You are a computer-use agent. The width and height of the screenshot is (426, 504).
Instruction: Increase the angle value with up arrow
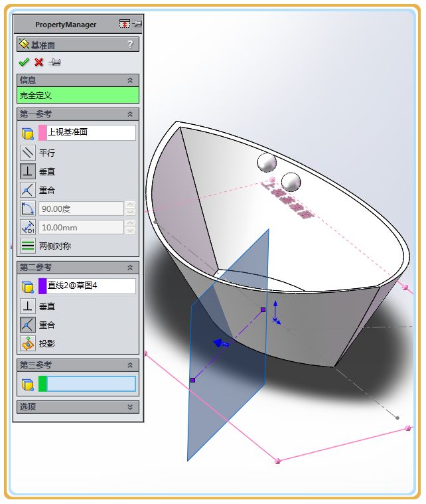tap(130, 205)
